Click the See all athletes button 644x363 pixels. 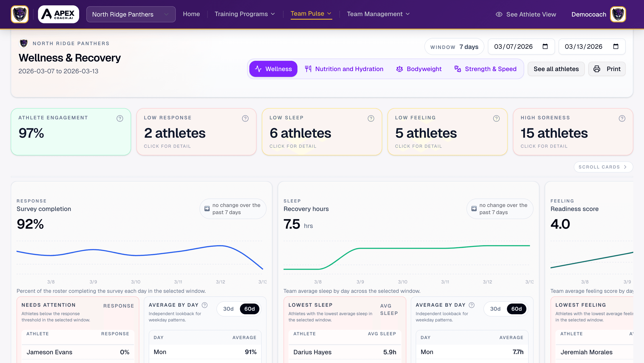[556, 69]
